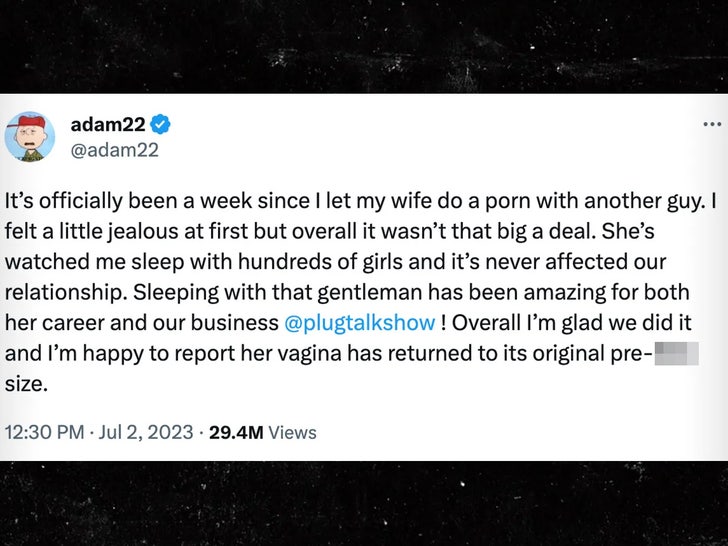Click the dark textured banner above the tweet
Image resolution: width=728 pixels, height=546 pixels.
tap(364, 45)
